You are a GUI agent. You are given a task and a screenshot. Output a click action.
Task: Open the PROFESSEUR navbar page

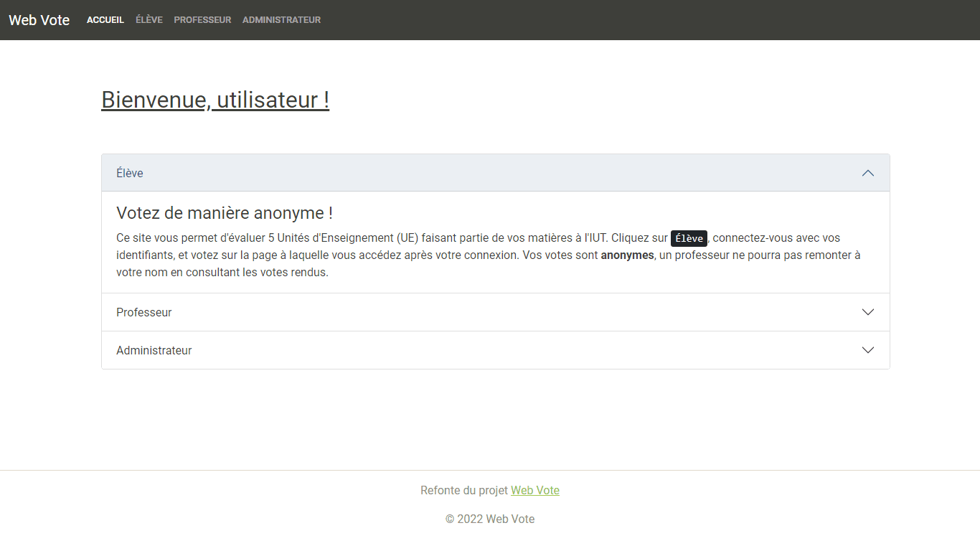pos(202,20)
